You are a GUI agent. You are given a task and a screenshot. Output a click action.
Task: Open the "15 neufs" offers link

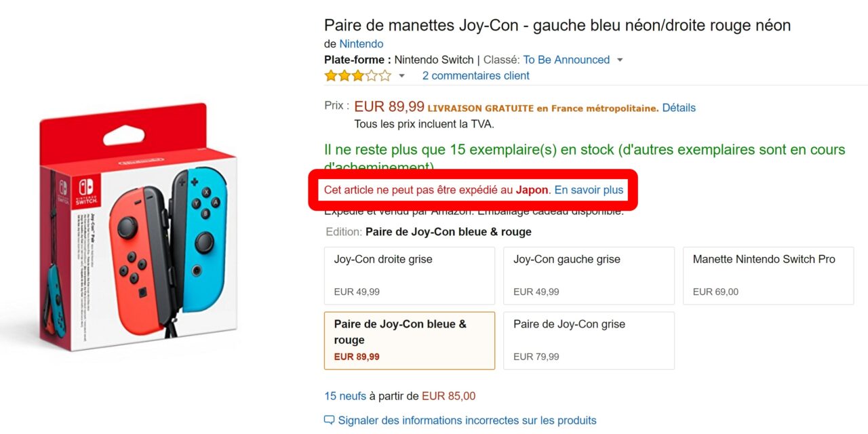click(x=345, y=396)
